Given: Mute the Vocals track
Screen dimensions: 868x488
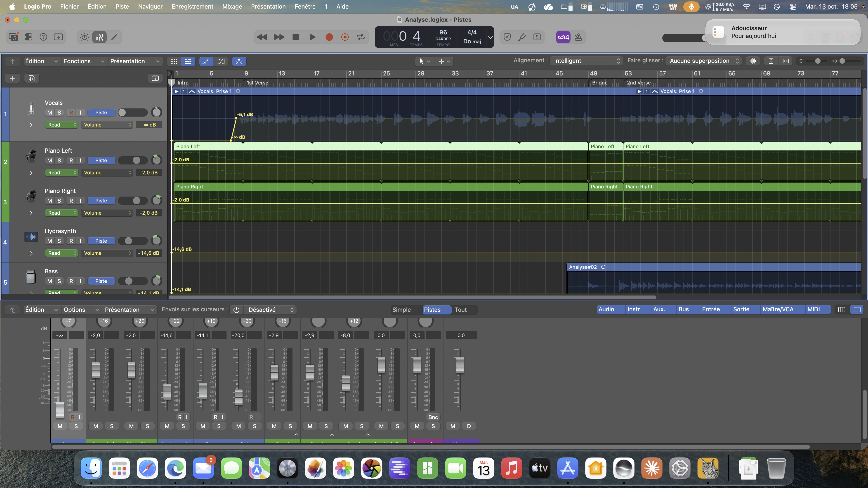Looking at the screenshot, I should 50,113.
